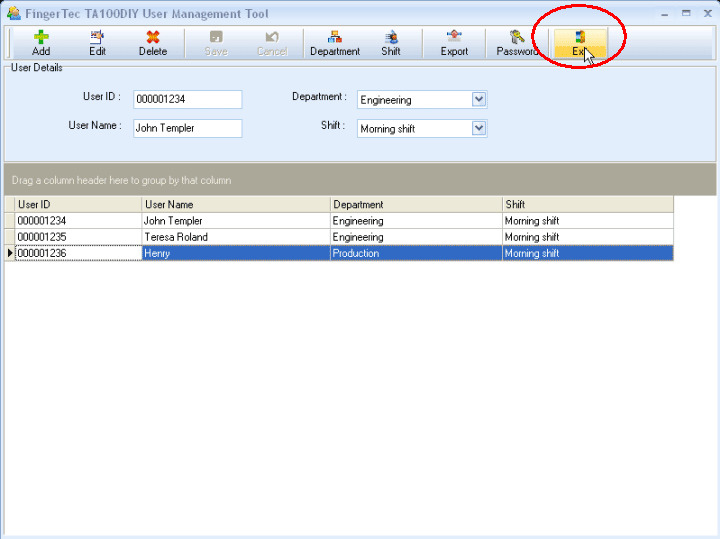Click the row selector for 000001234 row

(x=10, y=221)
